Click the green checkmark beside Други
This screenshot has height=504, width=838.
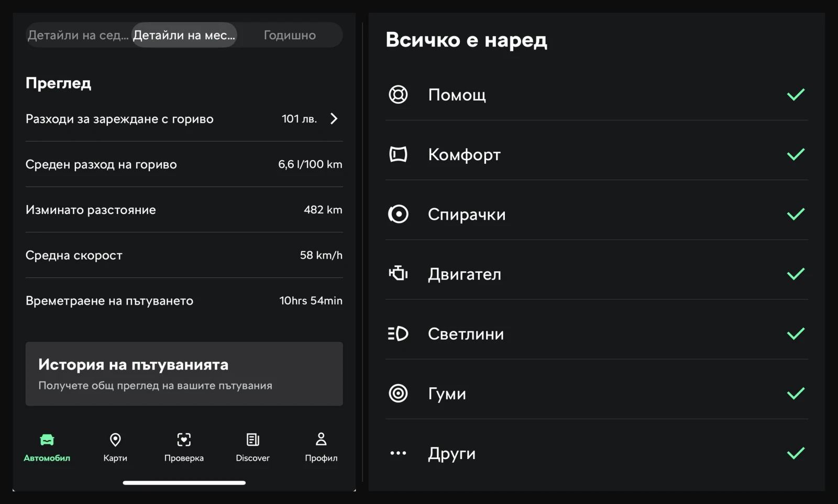click(796, 453)
